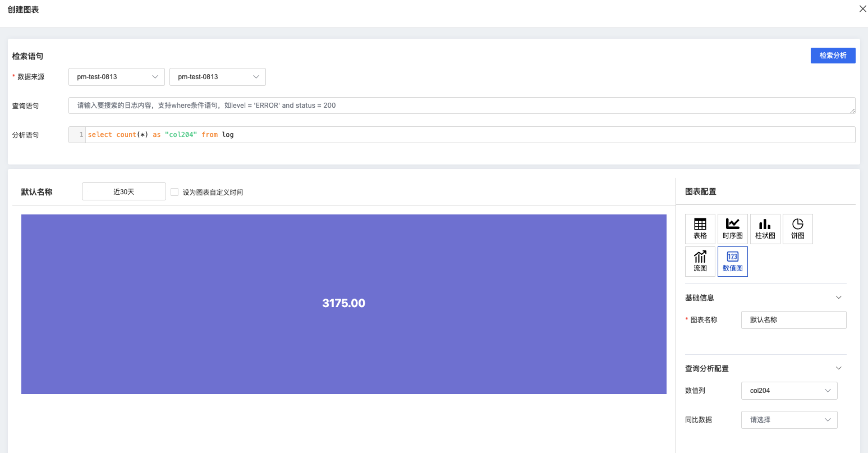Collapse the 基础信息 section
This screenshot has height=453, width=868.
point(839,298)
